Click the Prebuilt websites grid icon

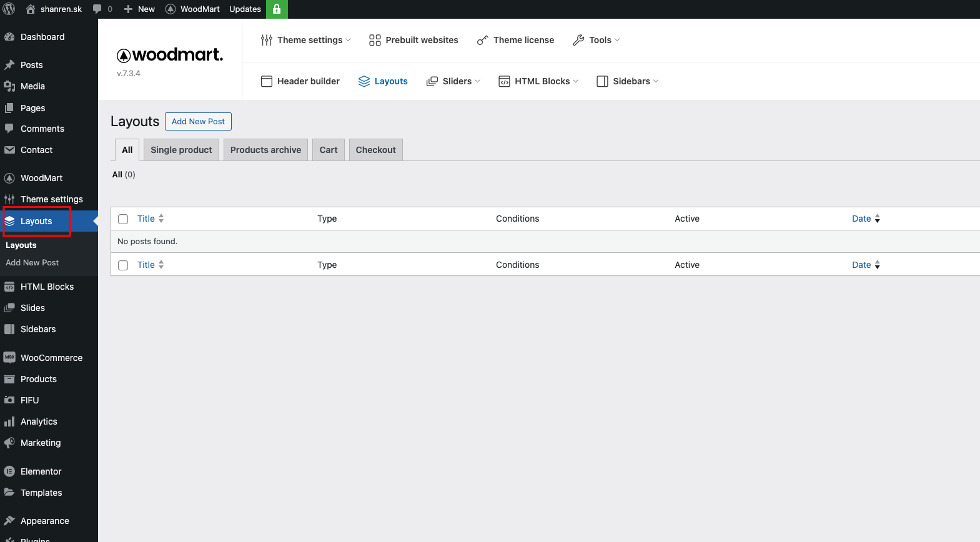pos(375,40)
